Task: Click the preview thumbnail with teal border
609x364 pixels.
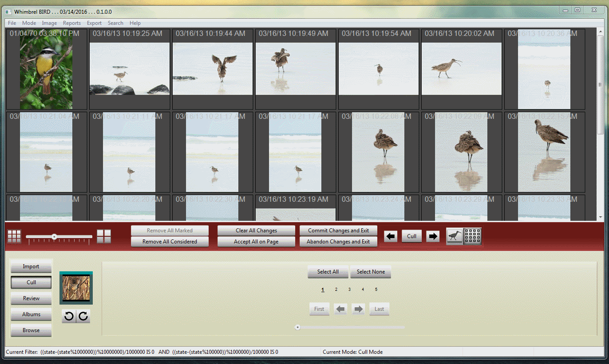Action: (x=76, y=288)
